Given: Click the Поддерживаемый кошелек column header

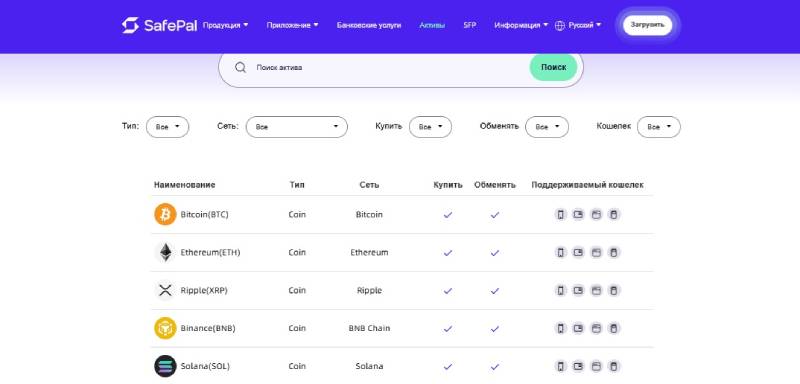Looking at the screenshot, I should (587, 185).
